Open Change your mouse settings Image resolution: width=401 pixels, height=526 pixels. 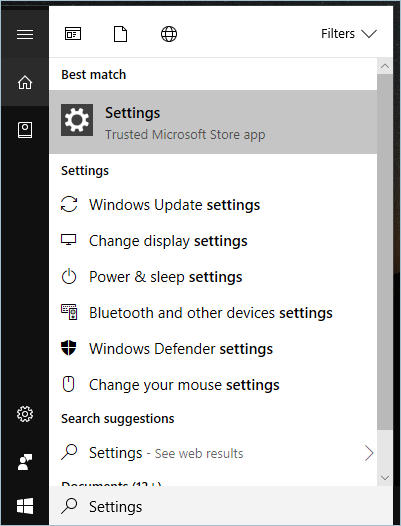coord(213,384)
